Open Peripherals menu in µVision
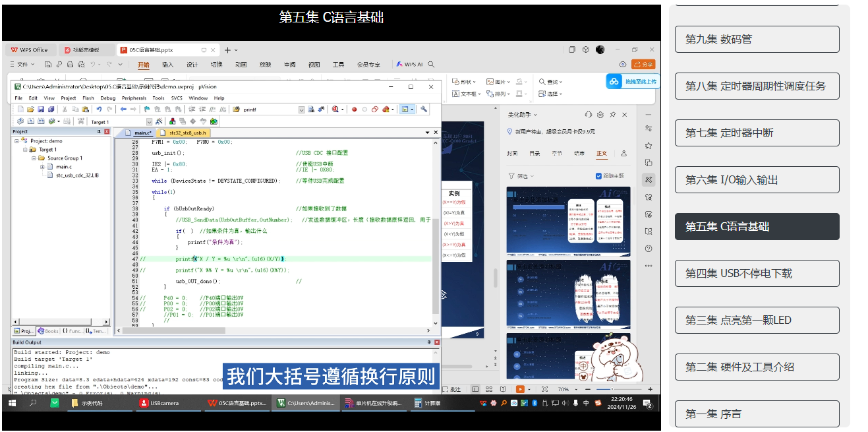 click(134, 98)
